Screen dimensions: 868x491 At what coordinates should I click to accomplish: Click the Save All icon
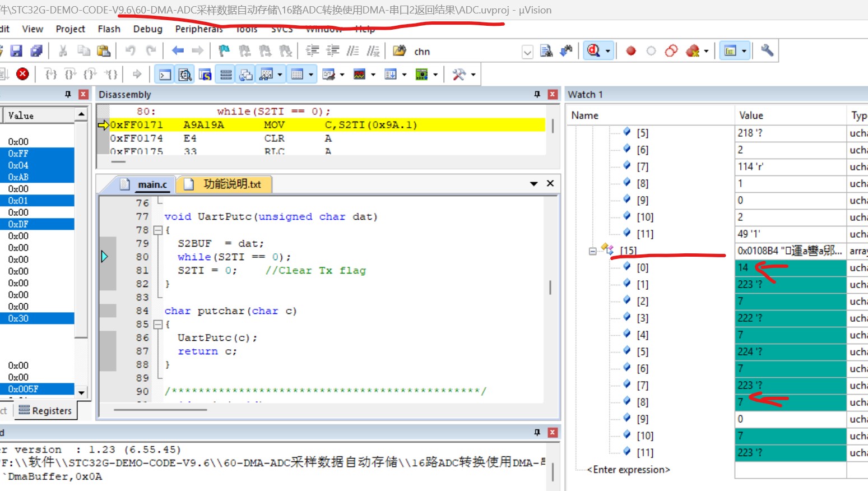[36, 51]
